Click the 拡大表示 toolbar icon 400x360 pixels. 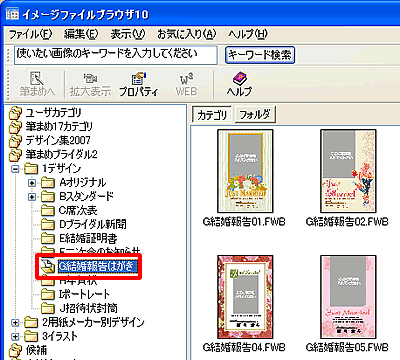(90, 79)
